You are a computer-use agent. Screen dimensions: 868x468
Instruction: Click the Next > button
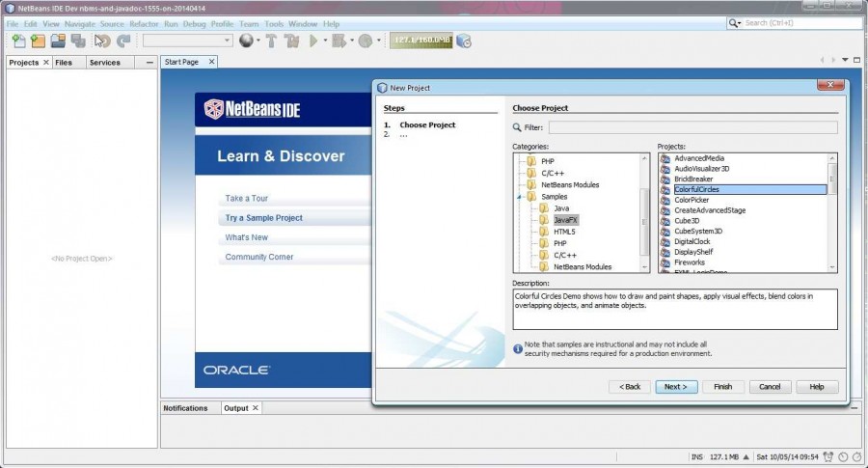point(676,387)
